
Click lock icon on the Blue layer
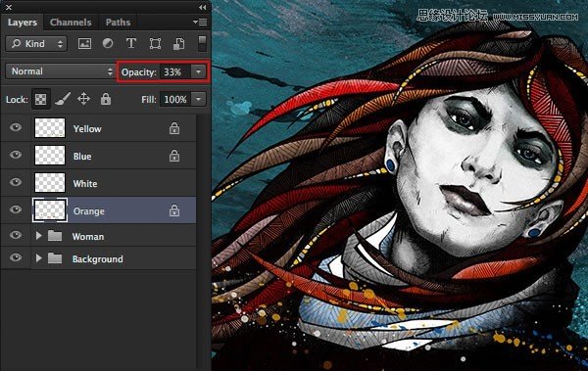[x=174, y=156]
